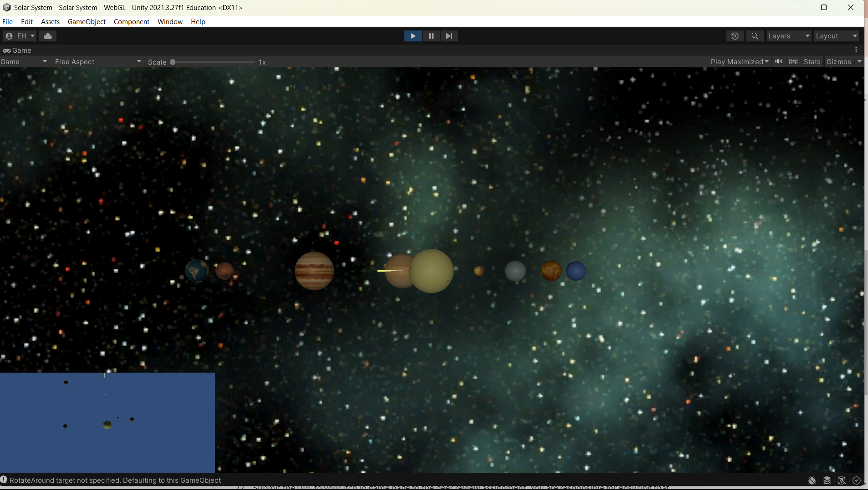
Task: Click the cache server status icon
Action: point(827,480)
